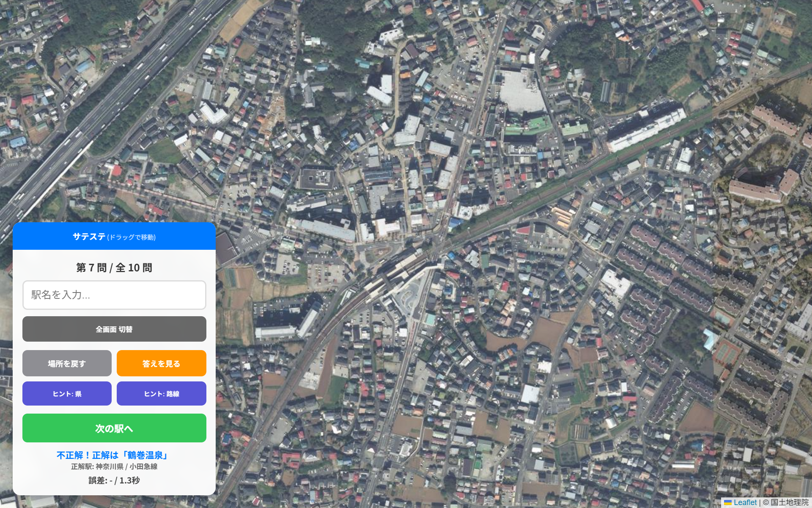Viewport: 812px width, 508px height.
Task: Toggle fullscreen with 全画面 切替 button
Action: (114, 329)
